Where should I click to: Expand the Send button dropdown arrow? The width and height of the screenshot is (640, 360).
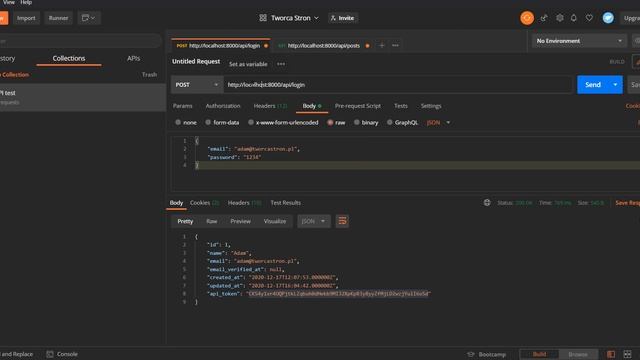615,84
